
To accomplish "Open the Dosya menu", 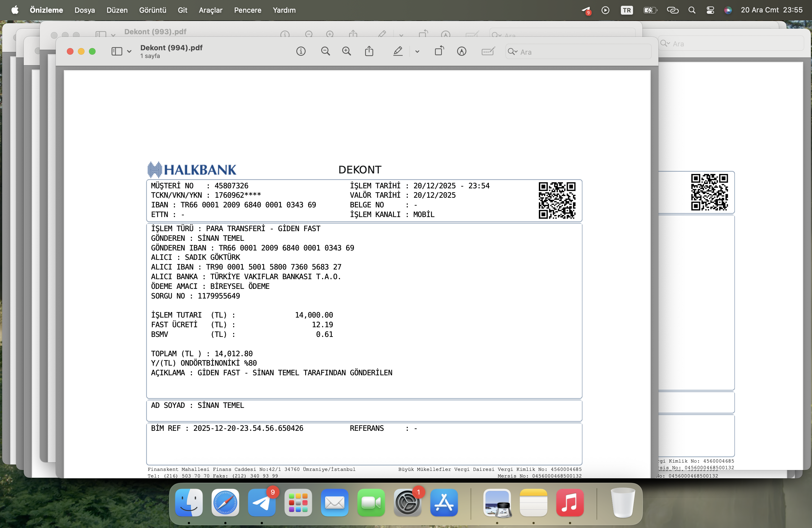I will tap(85, 10).
